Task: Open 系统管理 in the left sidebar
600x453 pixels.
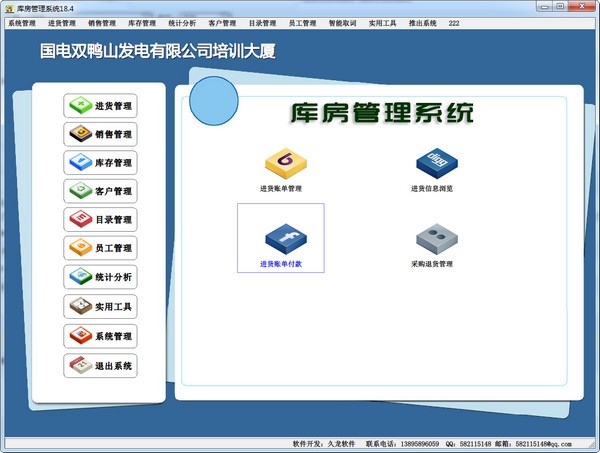Action: tap(100, 336)
